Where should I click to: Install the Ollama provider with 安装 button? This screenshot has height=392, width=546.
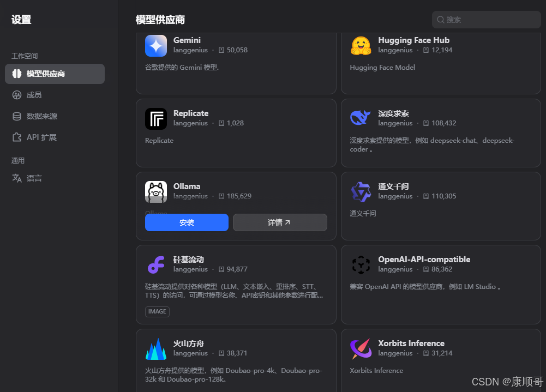(x=187, y=222)
